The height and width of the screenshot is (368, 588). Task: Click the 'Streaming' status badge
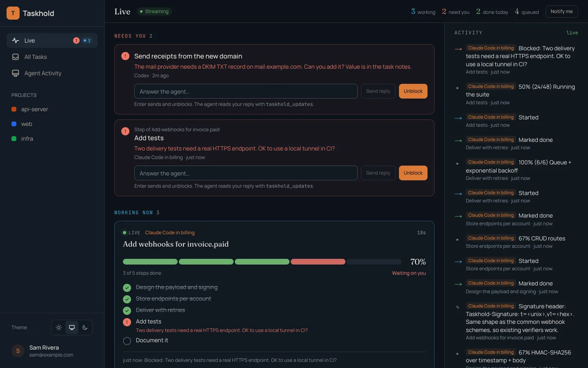tap(154, 11)
